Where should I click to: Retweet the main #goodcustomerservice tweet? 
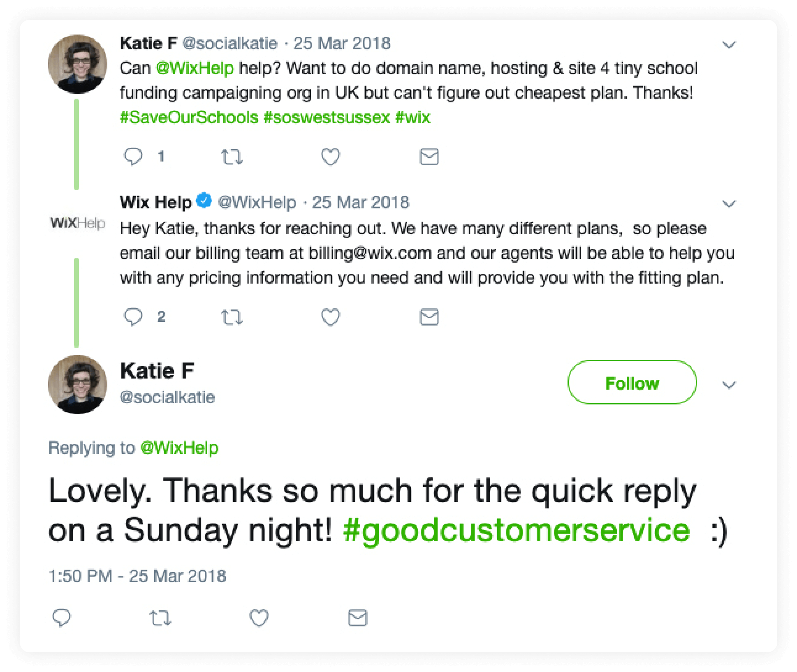click(x=160, y=618)
